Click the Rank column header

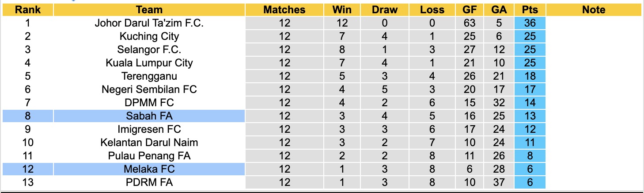tap(27, 10)
